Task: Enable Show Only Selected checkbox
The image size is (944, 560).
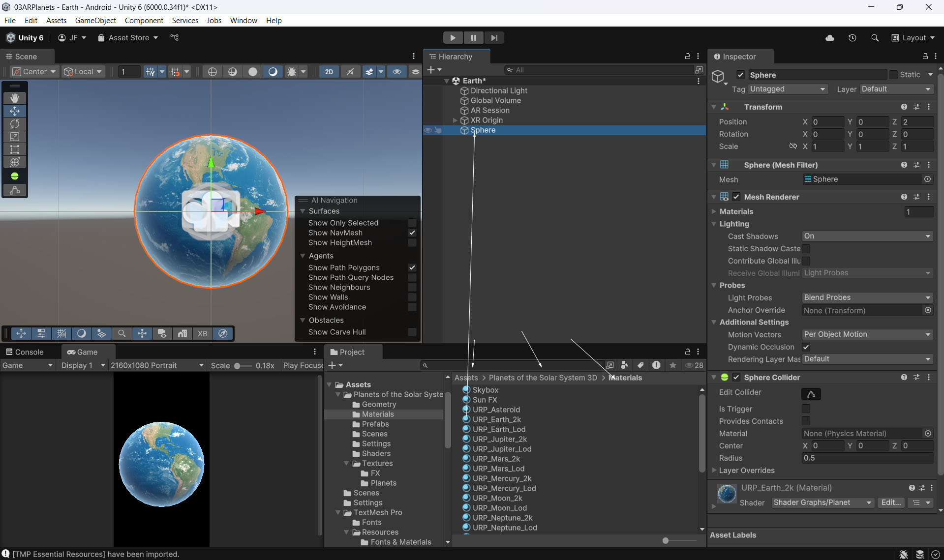Action: (x=412, y=223)
